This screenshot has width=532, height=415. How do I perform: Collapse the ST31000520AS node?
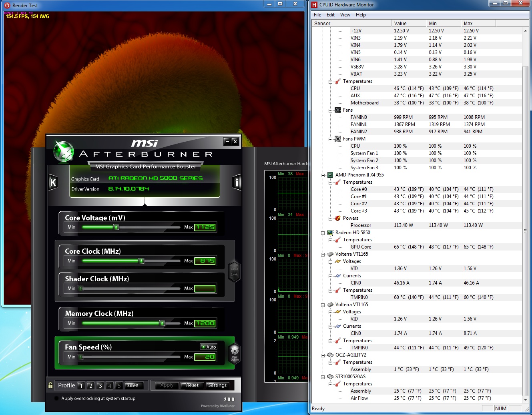click(x=323, y=377)
